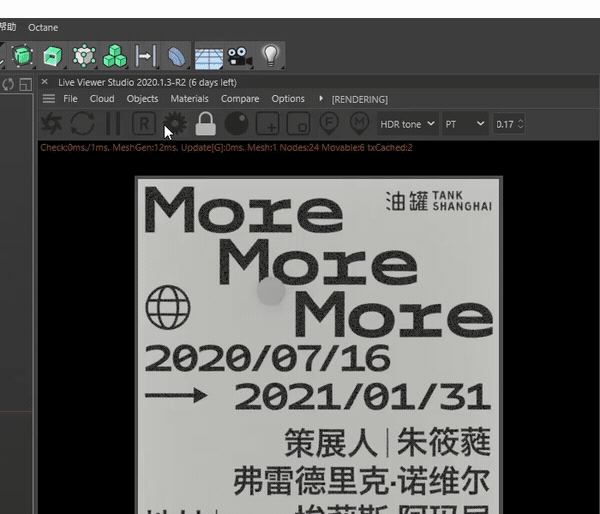Click the floor environment grid icon
The height and width of the screenshot is (514, 600).
209,57
